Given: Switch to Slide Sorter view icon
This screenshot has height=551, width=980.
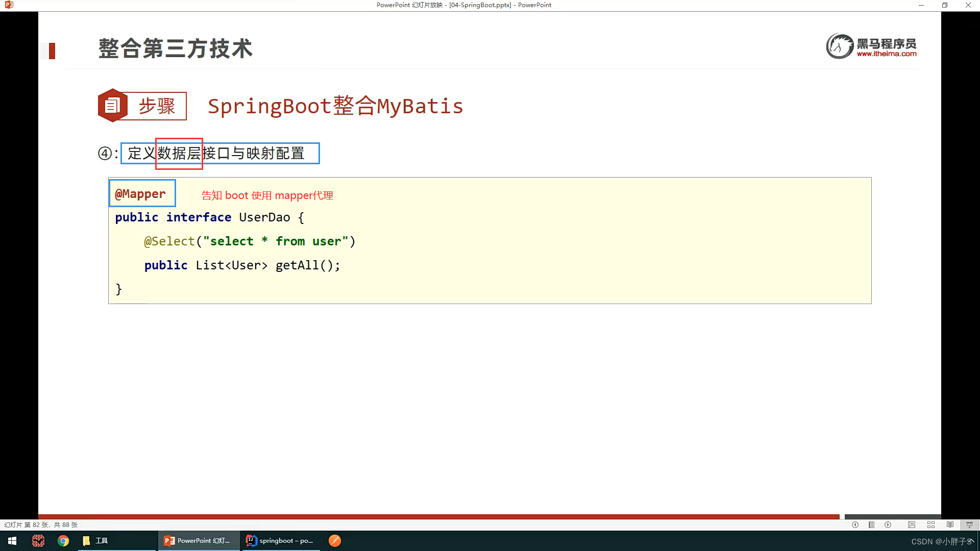Looking at the screenshot, I should pyautogui.click(x=931, y=524).
